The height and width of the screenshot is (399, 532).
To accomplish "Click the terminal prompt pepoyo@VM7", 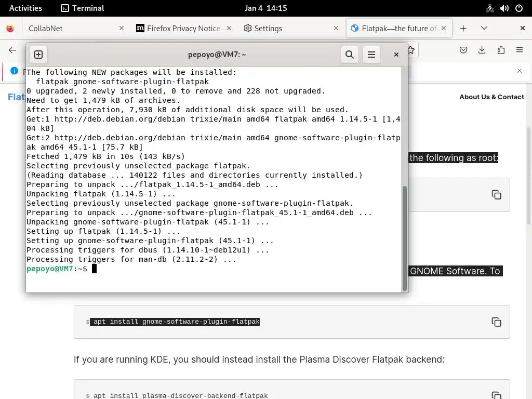I will tap(50, 269).
